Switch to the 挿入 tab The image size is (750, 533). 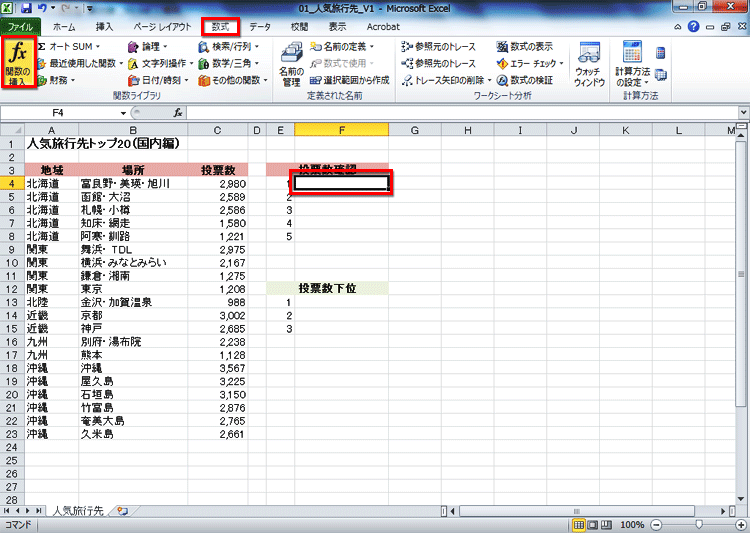(x=104, y=27)
